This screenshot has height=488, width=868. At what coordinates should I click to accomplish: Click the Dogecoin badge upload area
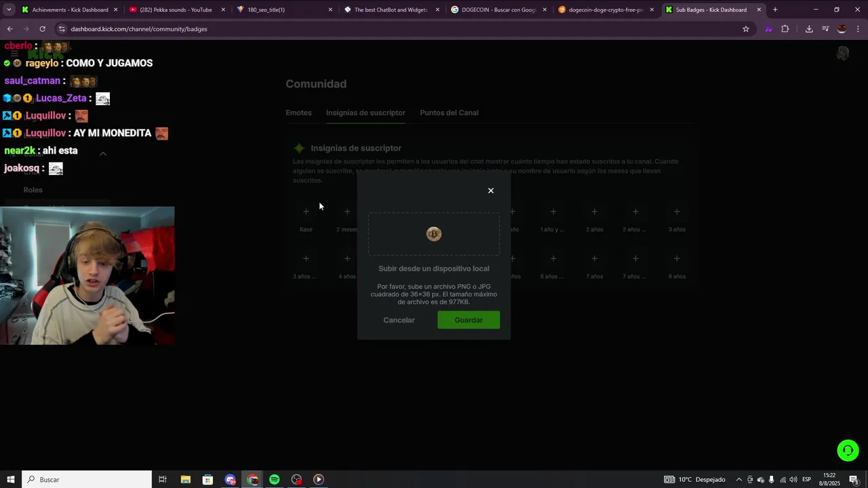pyautogui.click(x=434, y=234)
